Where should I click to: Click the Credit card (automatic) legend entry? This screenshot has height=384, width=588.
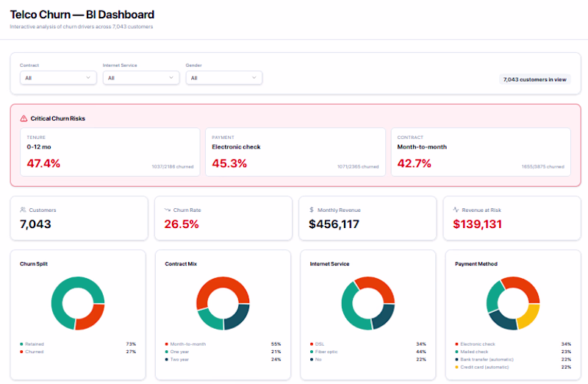click(513, 367)
